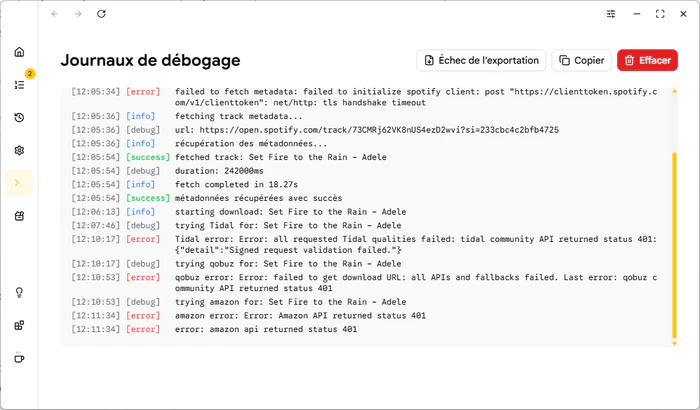The height and width of the screenshot is (410, 700).
Task: Click the scrollbar down arrow
Action: pos(675,343)
